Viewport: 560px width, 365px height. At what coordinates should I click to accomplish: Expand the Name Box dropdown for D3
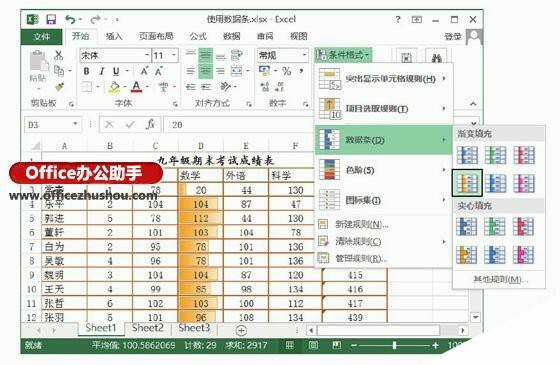tap(75, 124)
